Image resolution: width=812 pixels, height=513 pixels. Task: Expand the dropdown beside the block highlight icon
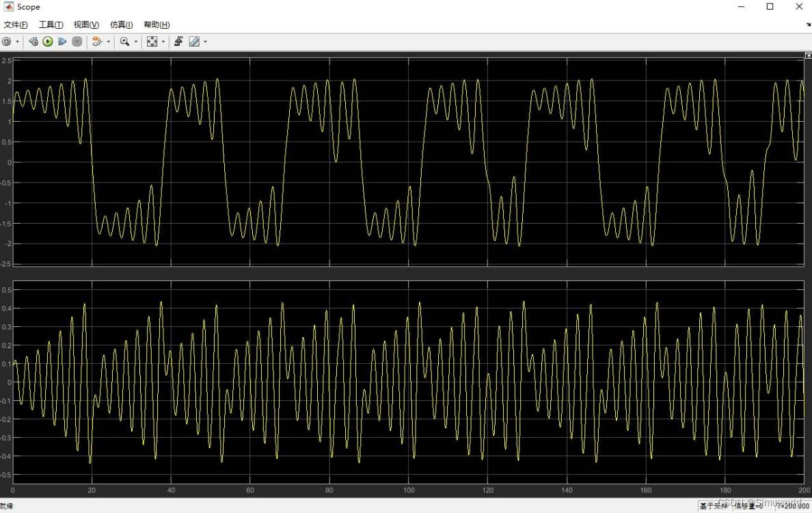tap(108, 42)
